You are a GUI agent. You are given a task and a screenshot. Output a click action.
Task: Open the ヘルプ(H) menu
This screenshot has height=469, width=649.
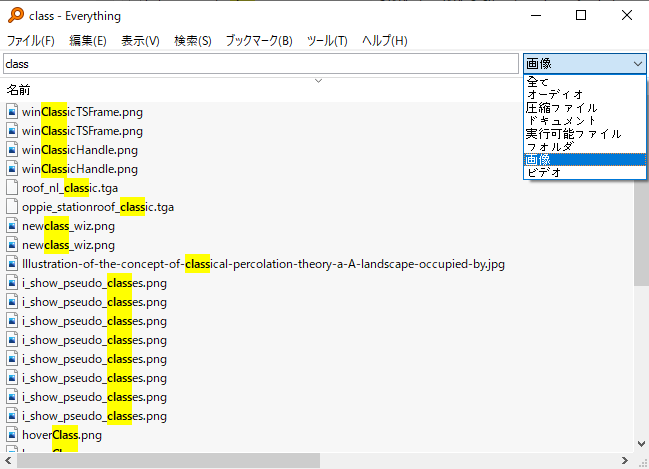(385, 41)
